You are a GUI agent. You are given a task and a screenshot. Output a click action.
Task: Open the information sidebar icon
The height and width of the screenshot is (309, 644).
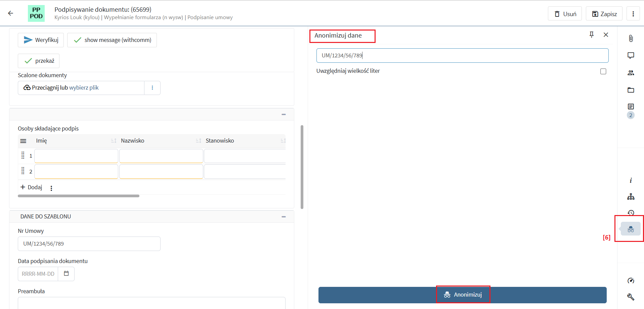click(x=631, y=181)
